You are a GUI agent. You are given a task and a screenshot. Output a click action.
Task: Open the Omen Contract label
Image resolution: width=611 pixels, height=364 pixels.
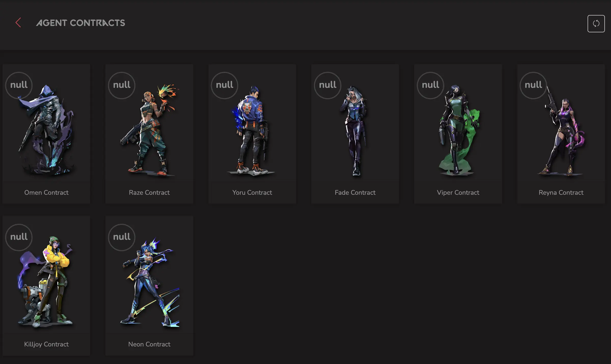(x=46, y=192)
